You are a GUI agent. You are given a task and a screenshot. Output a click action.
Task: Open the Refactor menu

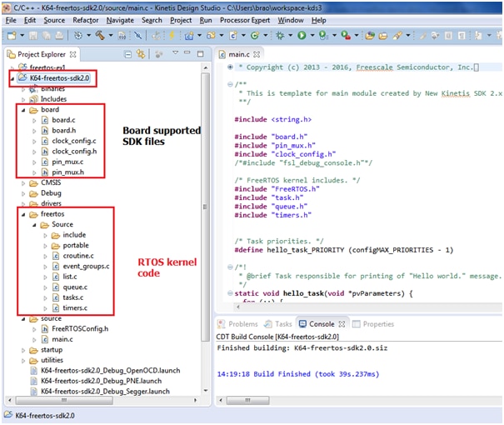coord(86,19)
